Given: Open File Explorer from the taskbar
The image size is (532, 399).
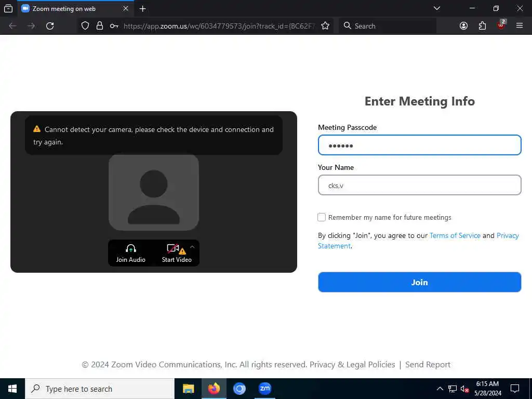Looking at the screenshot, I should pyautogui.click(x=188, y=389).
